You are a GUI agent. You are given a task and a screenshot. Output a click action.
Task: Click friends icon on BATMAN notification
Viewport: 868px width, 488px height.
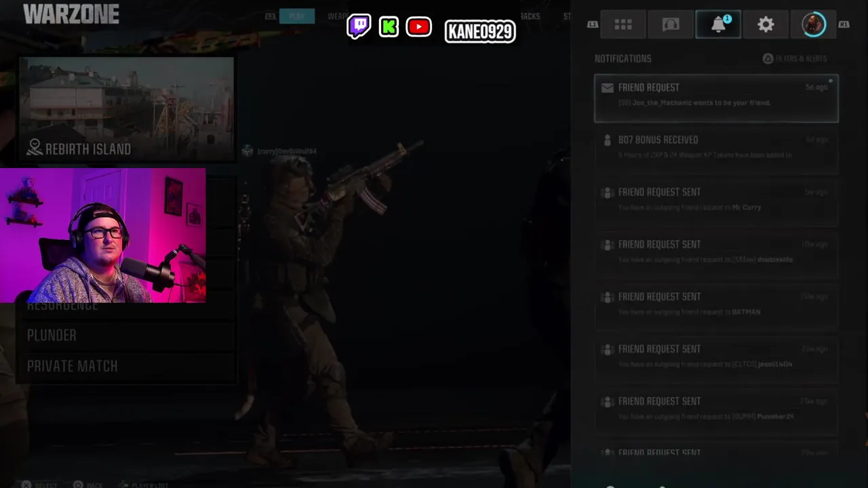pos(608,296)
